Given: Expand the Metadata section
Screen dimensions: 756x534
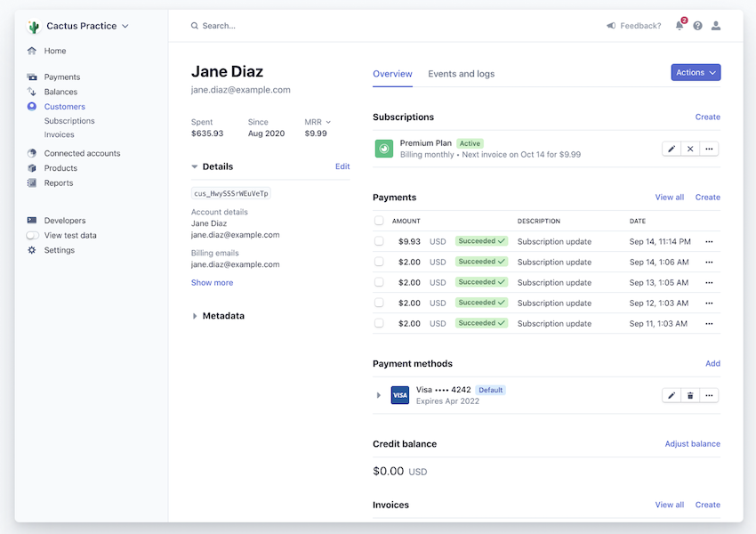Looking at the screenshot, I should [x=194, y=315].
